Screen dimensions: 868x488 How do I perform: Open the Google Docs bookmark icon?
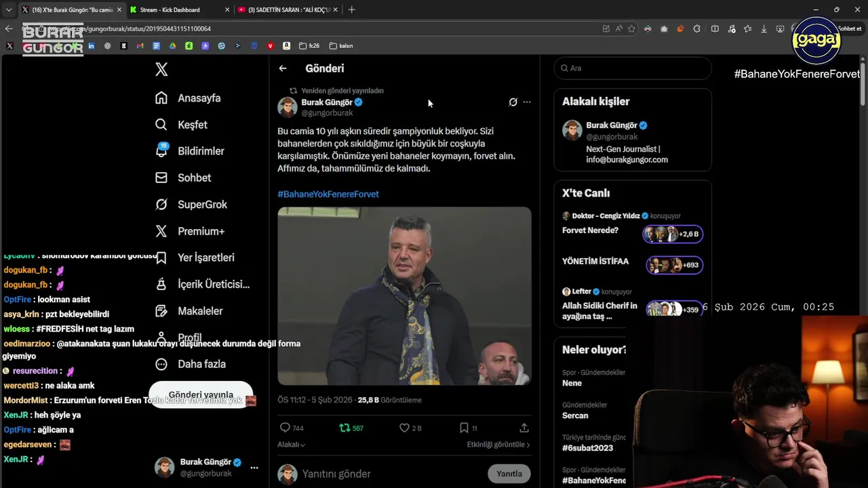pos(156,46)
